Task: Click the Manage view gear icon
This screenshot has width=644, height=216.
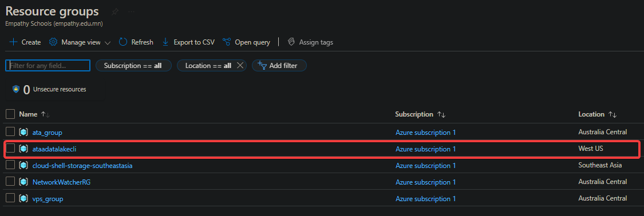Action: pos(53,42)
